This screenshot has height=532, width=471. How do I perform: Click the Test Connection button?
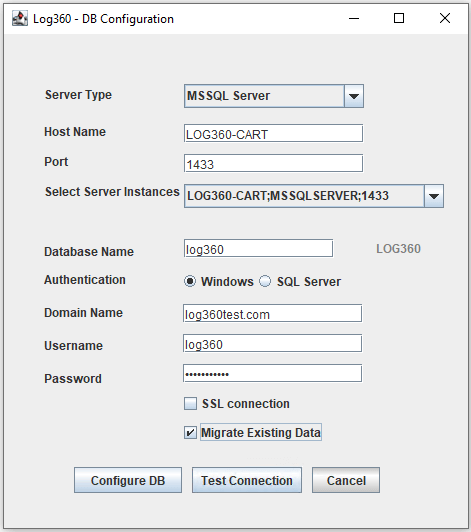click(x=247, y=480)
